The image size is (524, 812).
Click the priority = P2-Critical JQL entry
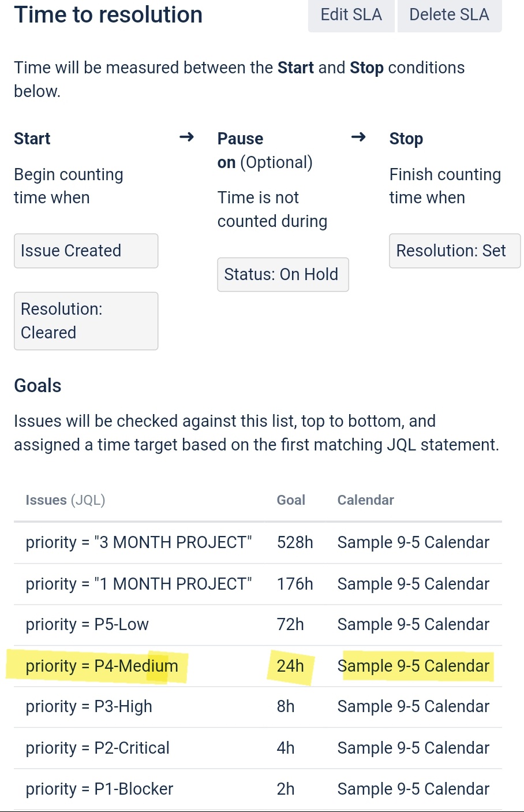[98, 748]
